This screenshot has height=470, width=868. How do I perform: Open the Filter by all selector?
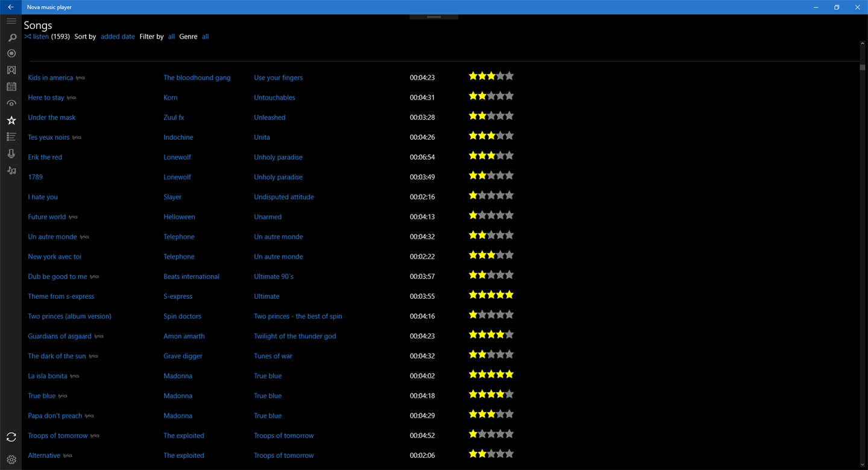pos(171,37)
